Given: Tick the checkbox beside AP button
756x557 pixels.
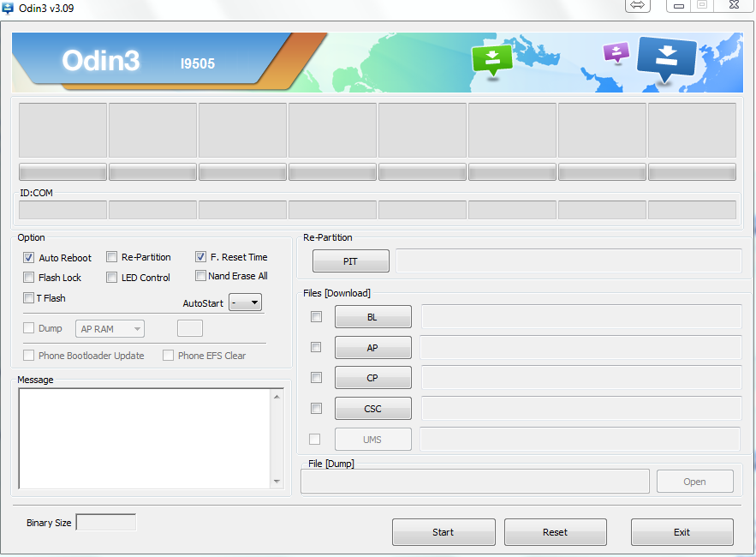Looking at the screenshot, I should tap(316, 347).
